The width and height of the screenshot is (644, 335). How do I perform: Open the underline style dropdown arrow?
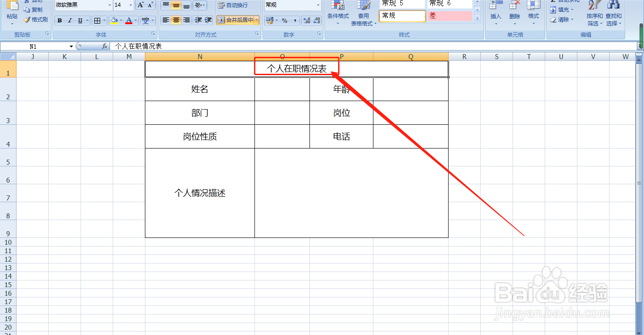88,21
